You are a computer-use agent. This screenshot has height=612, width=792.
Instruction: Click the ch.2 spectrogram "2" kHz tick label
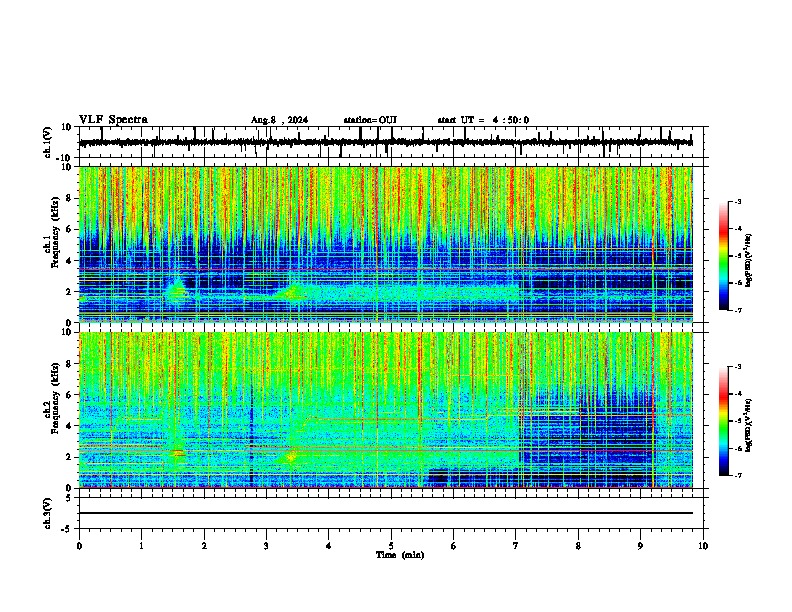click(x=69, y=457)
